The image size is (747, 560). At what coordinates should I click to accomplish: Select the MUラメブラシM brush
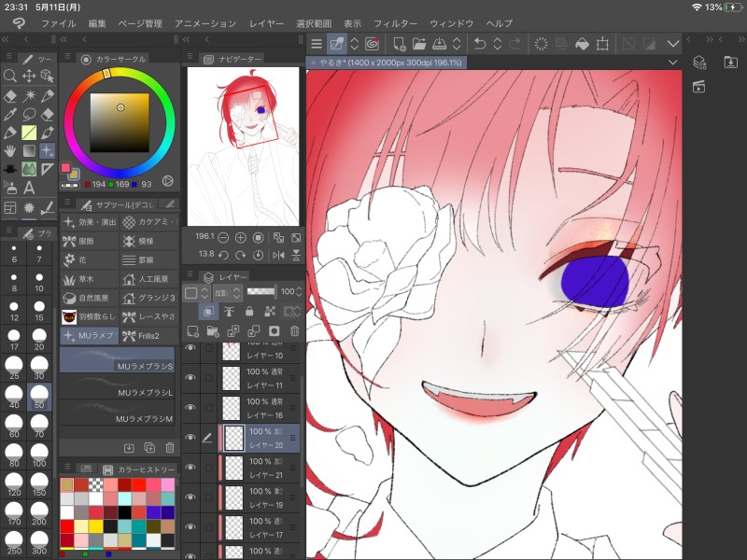point(118,413)
